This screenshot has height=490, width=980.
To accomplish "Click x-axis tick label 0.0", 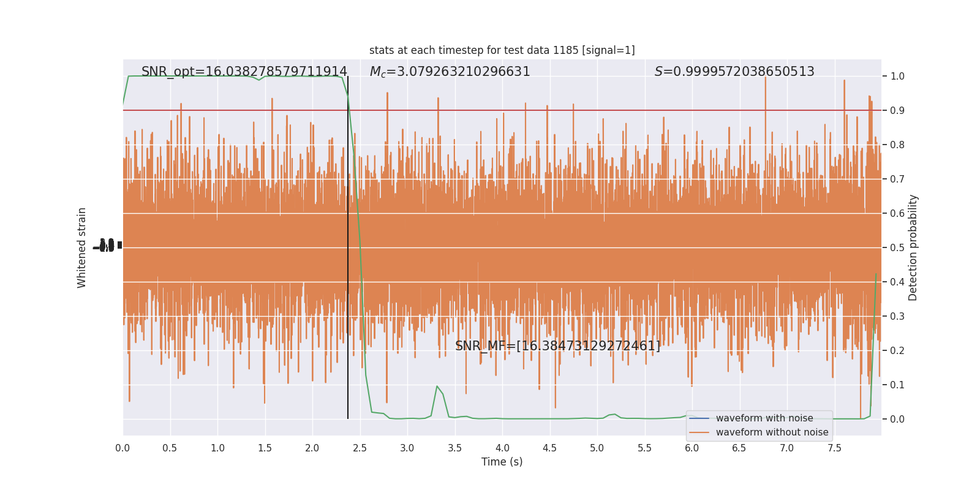I will tap(123, 448).
